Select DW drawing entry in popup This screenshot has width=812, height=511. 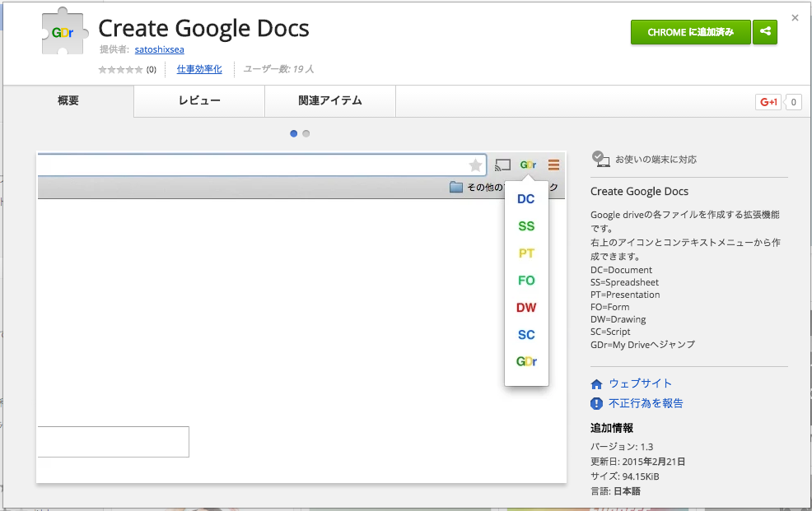[x=526, y=308]
